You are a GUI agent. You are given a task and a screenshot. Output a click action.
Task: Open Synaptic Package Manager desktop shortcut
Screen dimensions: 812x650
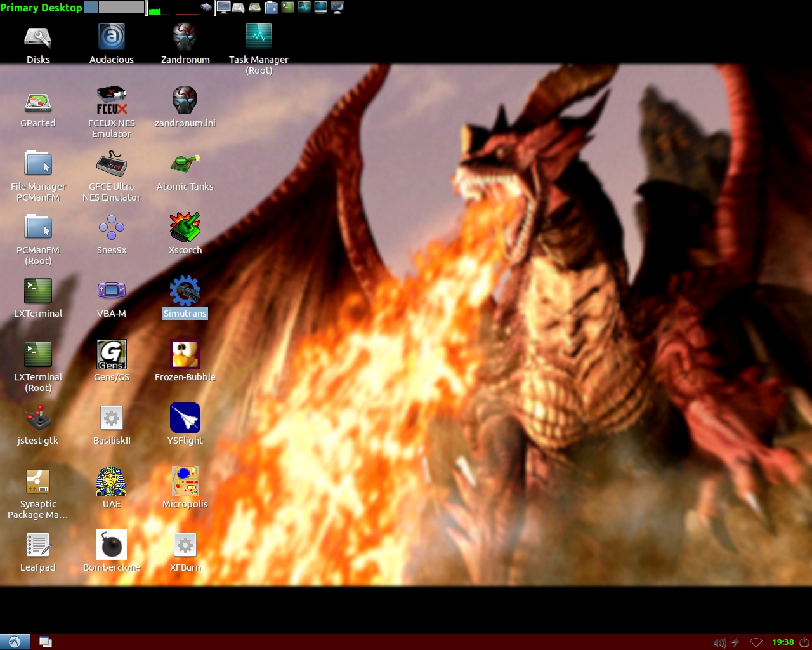[x=38, y=482]
